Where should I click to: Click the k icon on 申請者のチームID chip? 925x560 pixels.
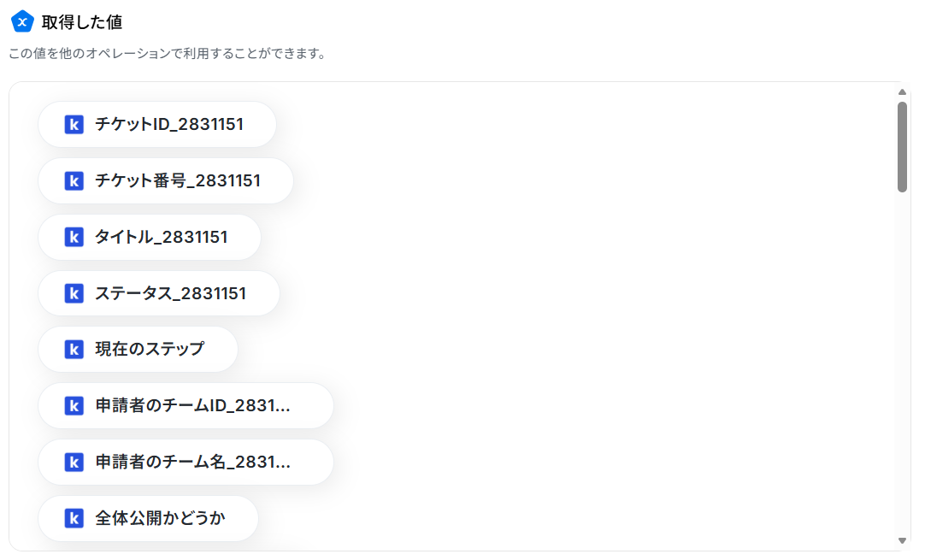click(74, 406)
